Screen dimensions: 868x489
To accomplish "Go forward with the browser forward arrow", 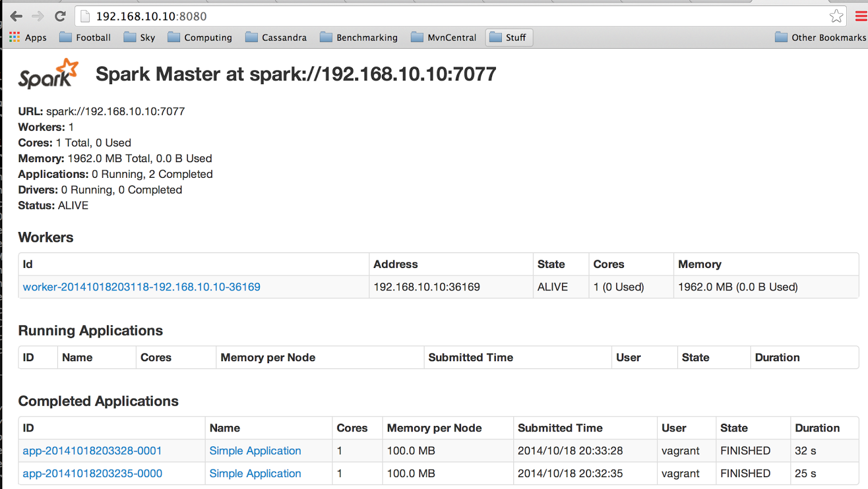I will (38, 16).
